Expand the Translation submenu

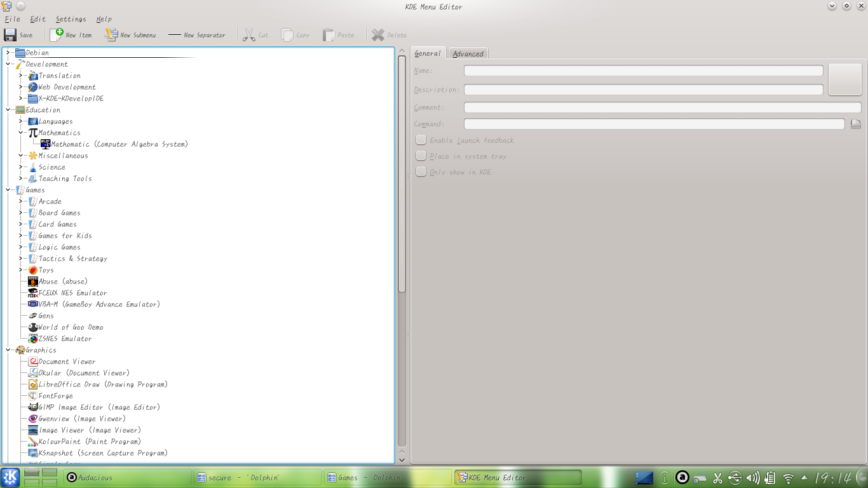click(x=21, y=76)
